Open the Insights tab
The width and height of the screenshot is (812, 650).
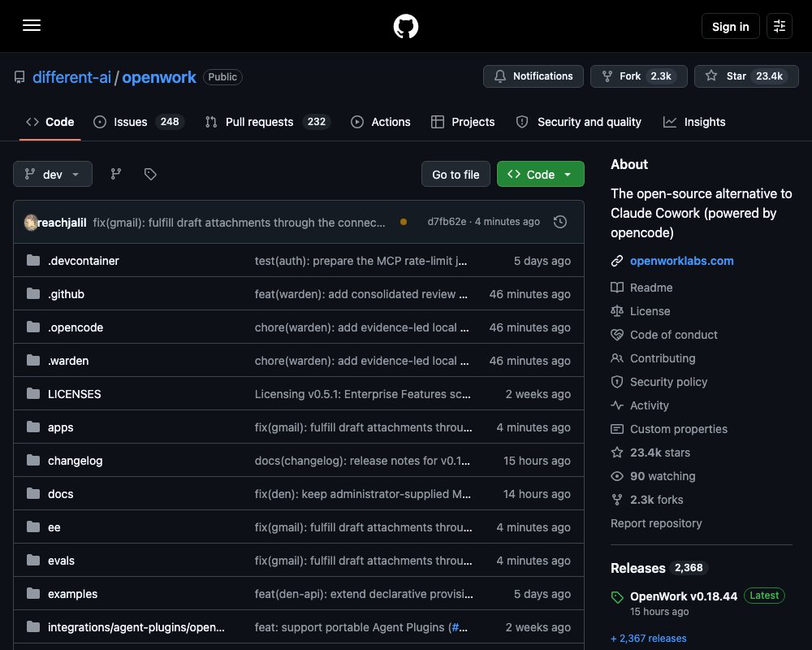click(694, 122)
